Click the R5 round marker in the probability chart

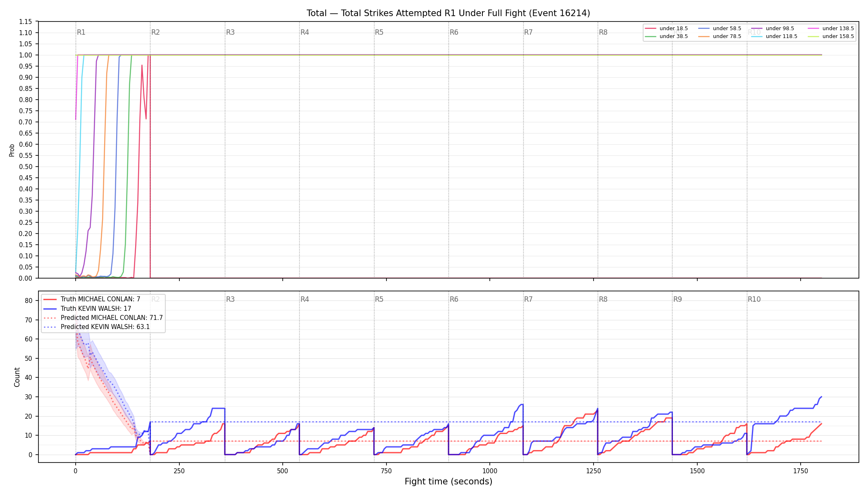[379, 32]
